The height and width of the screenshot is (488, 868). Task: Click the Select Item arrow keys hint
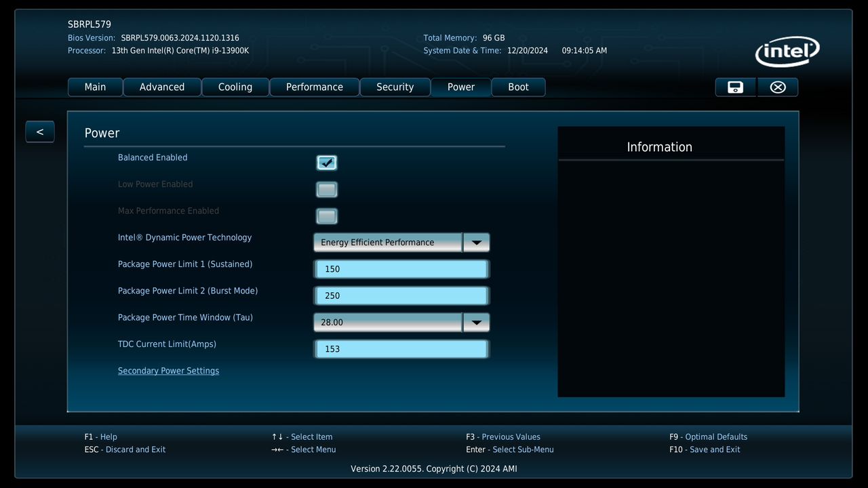point(302,437)
